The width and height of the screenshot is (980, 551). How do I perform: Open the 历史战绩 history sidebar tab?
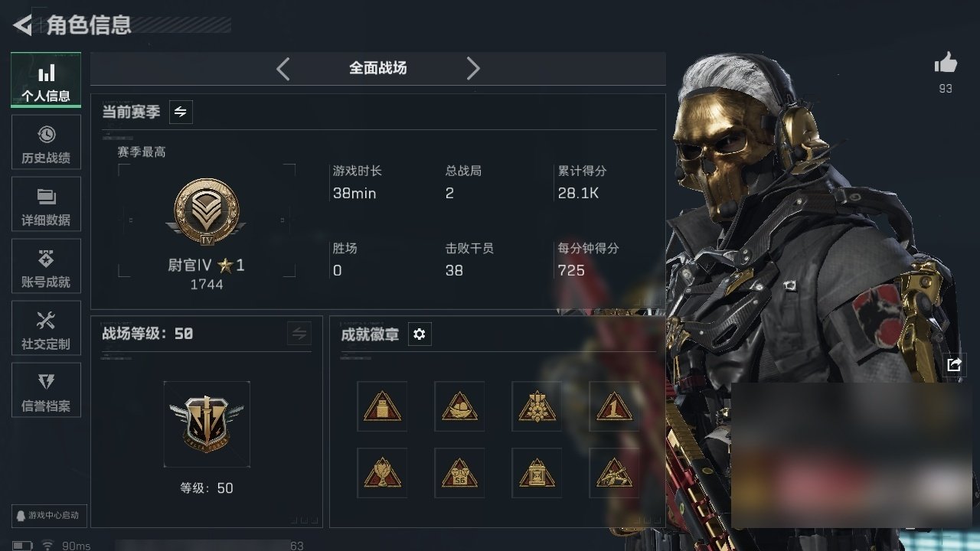tap(46, 143)
